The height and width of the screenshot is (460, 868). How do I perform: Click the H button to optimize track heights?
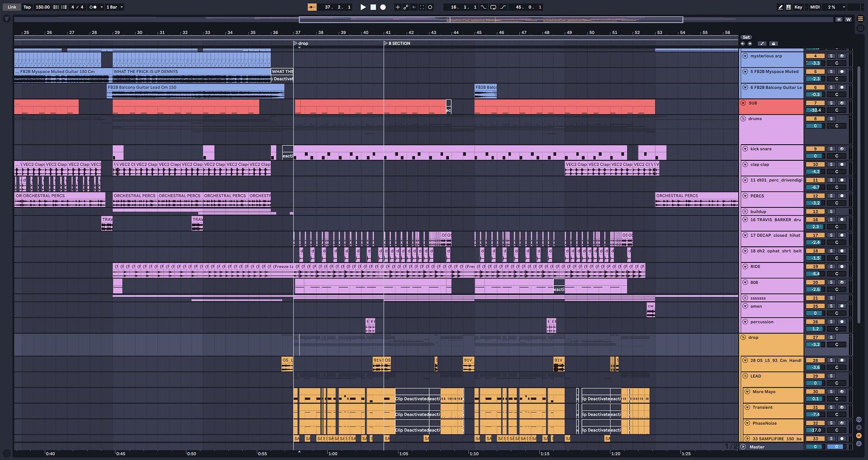839,19
